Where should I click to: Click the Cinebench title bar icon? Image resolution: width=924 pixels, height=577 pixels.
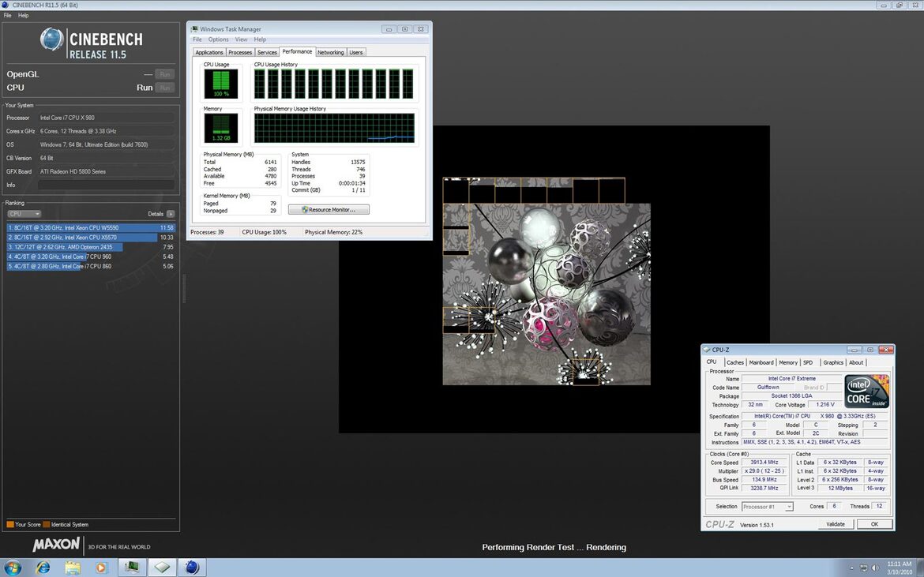pyautogui.click(x=5, y=5)
